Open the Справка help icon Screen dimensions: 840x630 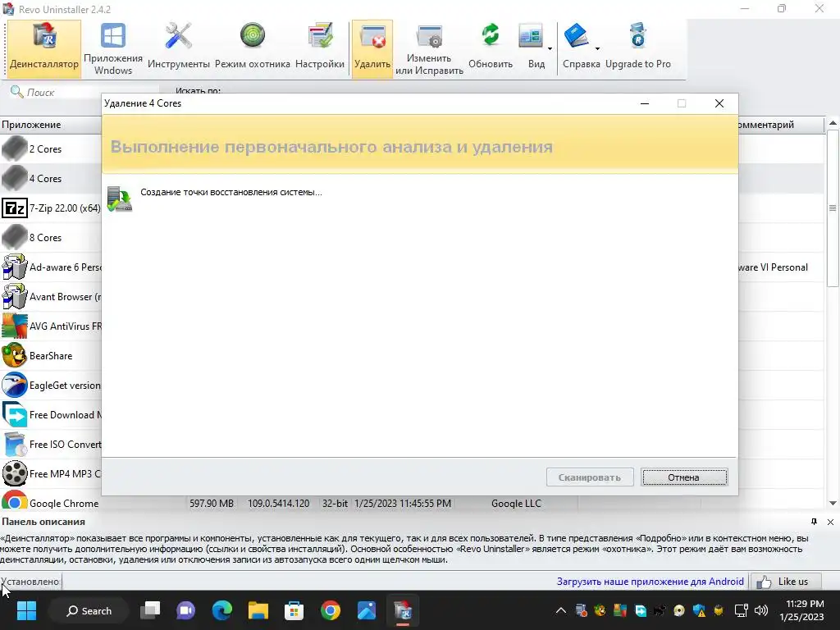(x=577, y=48)
